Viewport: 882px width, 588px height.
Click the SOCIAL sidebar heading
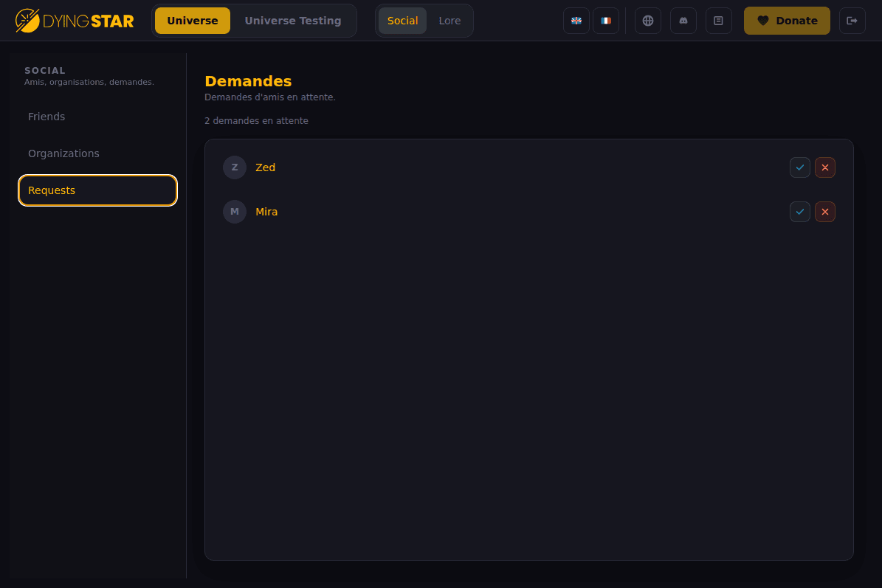[x=45, y=70]
